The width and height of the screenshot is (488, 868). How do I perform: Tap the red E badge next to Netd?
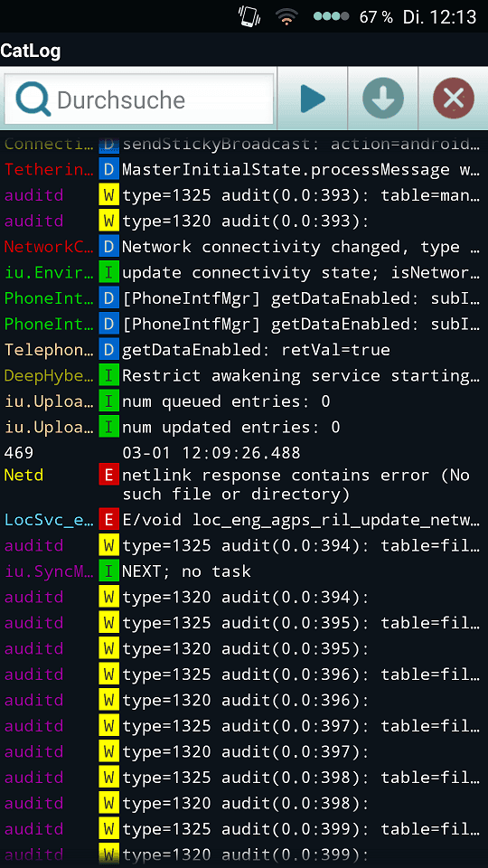[x=108, y=475]
